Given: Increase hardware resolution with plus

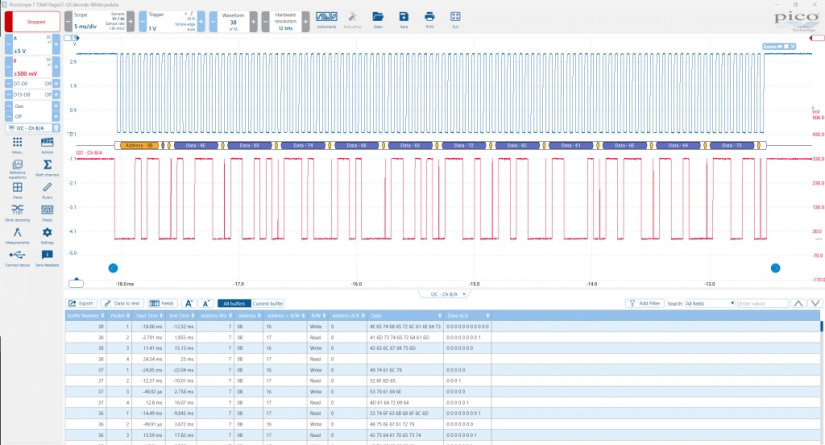Looking at the screenshot, I should pyautogui.click(x=305, y=22).
